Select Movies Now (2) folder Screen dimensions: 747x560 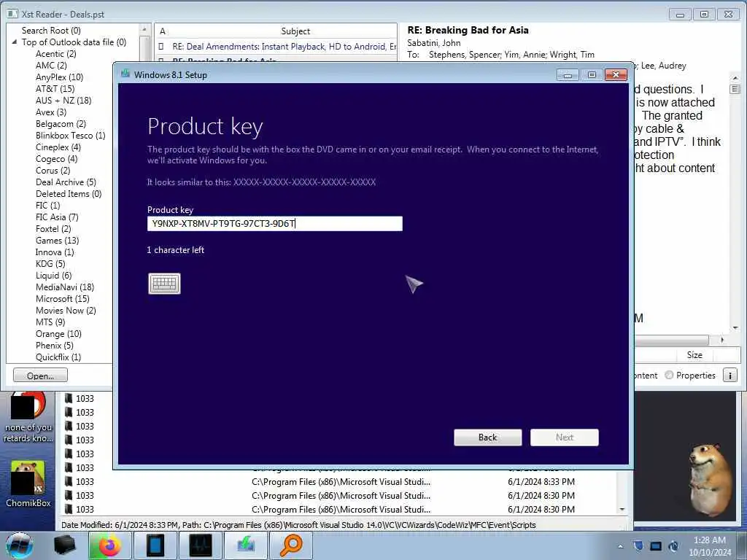pos(66,311)
